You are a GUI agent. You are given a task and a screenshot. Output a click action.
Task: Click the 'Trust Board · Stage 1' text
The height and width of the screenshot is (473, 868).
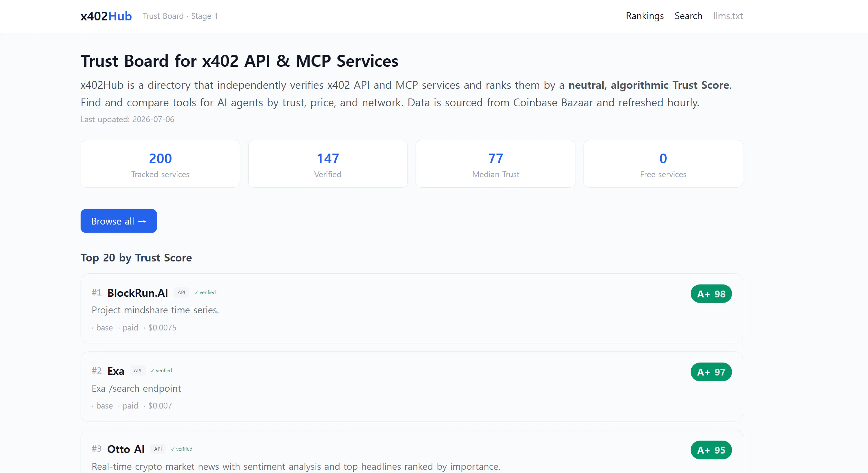point(180,16)
